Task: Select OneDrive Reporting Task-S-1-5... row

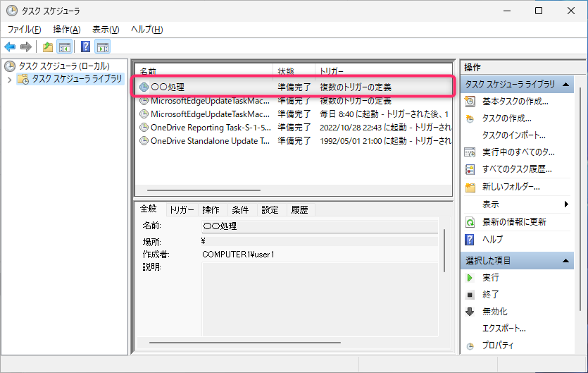Action: (293, 128)
